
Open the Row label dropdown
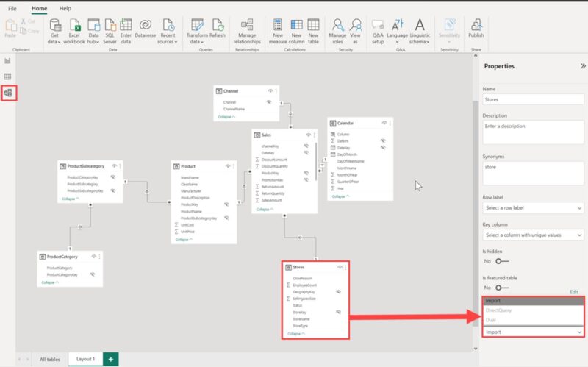pos(533,208)
